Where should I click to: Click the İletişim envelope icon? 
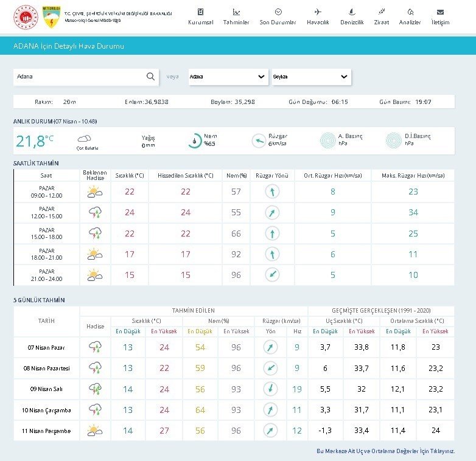440,12
